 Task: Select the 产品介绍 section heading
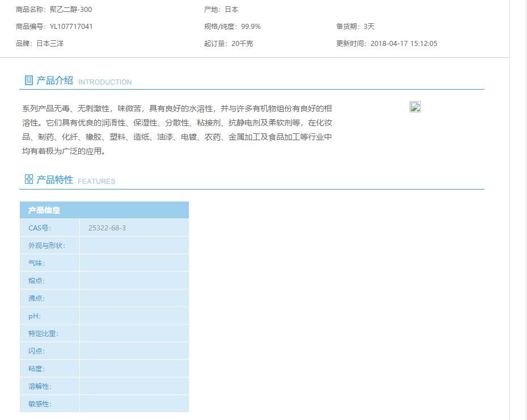click(55, 81)
